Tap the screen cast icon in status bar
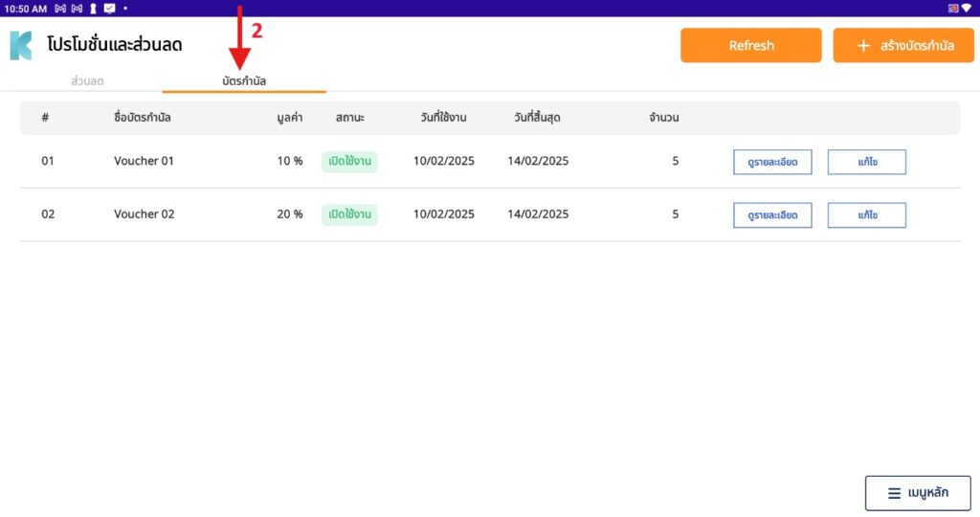 pos(953,8)
